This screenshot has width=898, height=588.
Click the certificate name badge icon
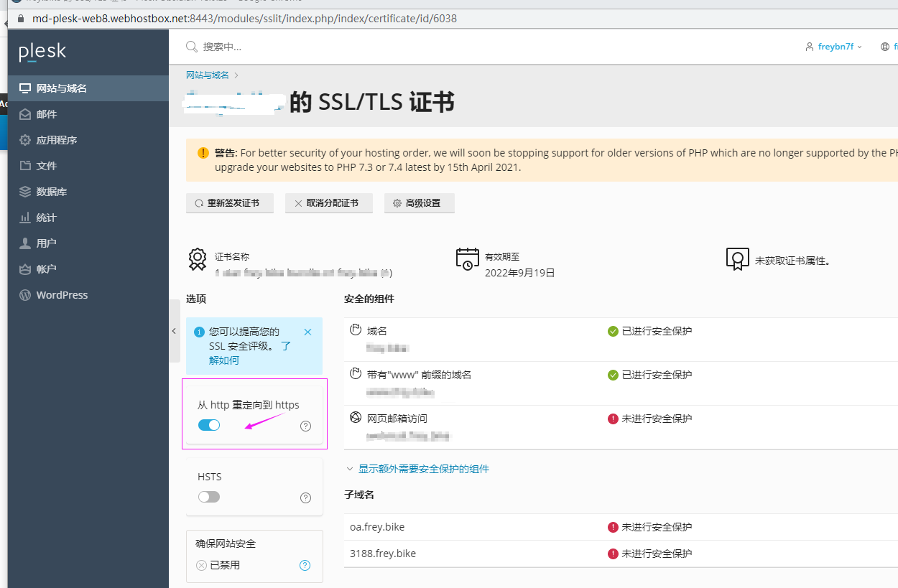point(198,259)
